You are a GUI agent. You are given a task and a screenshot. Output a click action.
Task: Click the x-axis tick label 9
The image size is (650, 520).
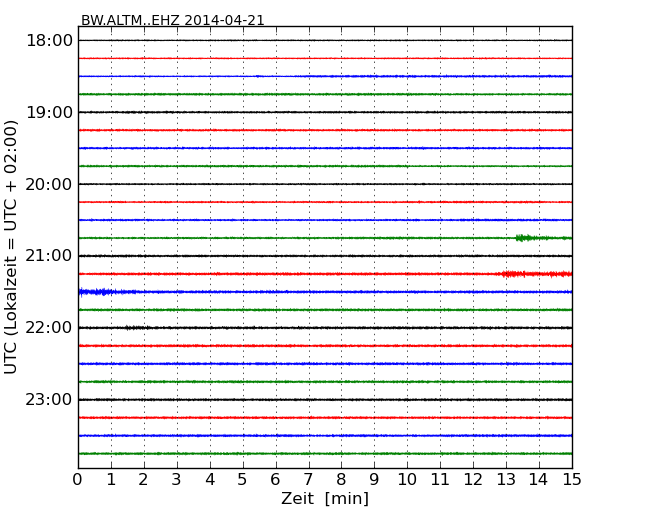coord(374,480)
